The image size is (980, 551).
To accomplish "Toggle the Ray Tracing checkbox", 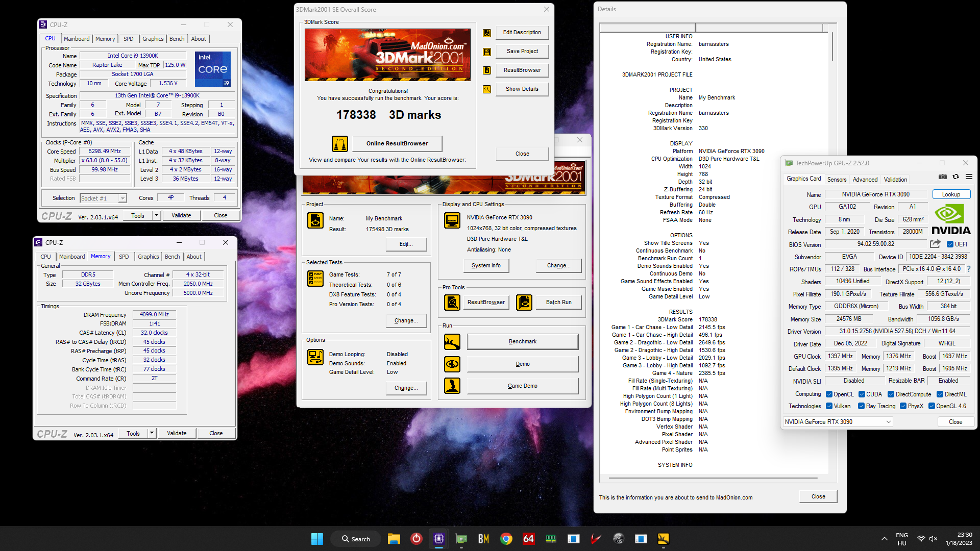I will pyautogui.click(x=862, y=406).
